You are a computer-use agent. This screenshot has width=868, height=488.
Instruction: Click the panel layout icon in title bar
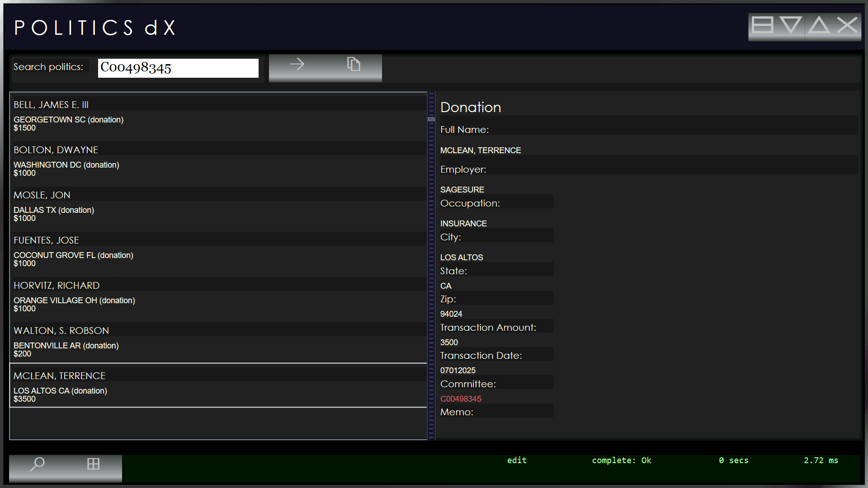click(x=762, y=25)
